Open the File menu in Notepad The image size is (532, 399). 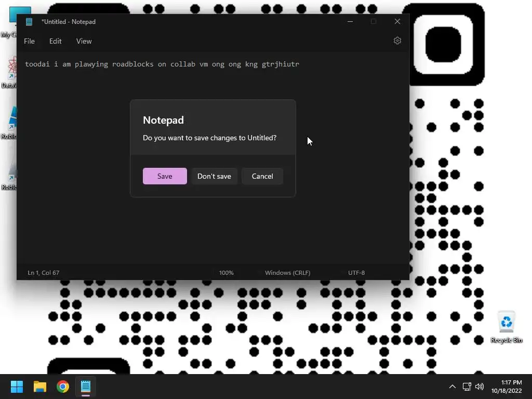click(29, 41)
